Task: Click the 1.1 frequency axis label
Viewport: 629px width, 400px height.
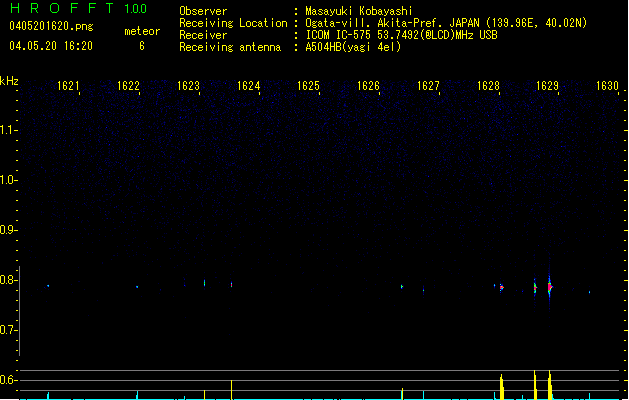Action: (x=7, y=130)
